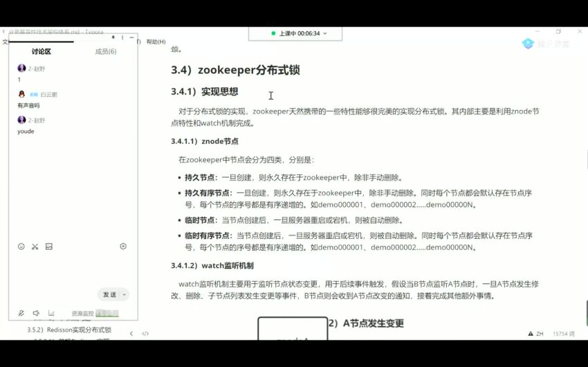Click the scissors screenshot icon in chat
588x367 pixels.
pos(35,247)
